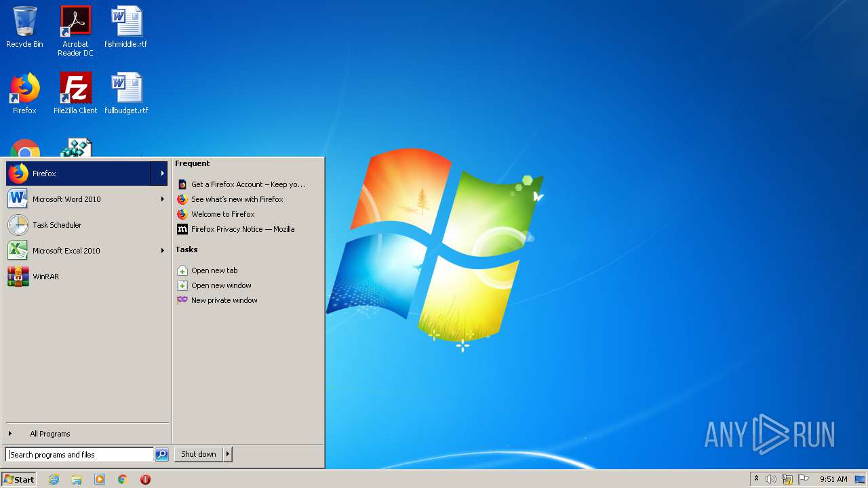Select the FileZilla Client desktop shortcut
This screenshot has width=868, height=488.
(x=75, y=94)
